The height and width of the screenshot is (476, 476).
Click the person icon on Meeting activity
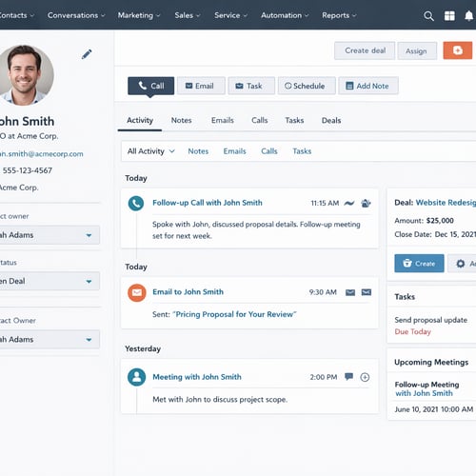(x=136, y=377)
